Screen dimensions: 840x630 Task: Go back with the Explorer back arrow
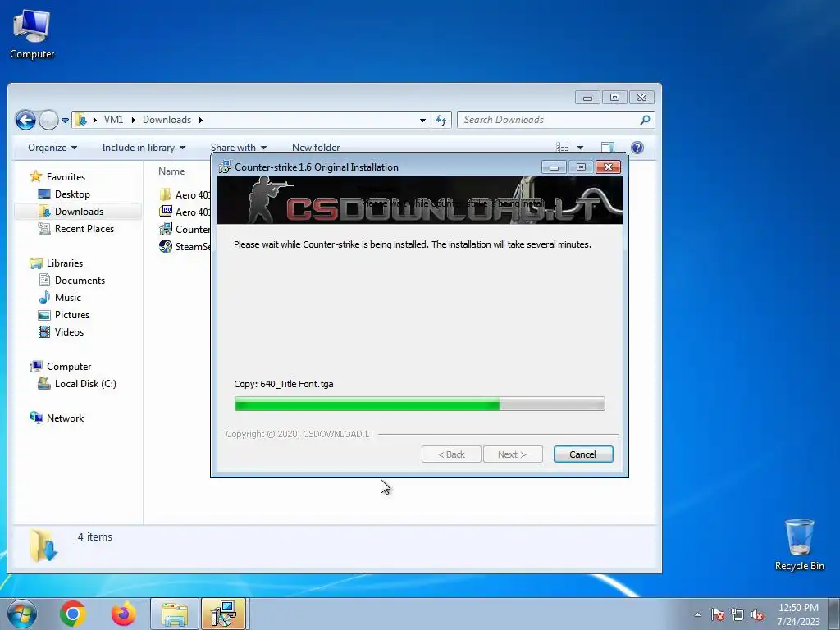click(x=25, y=120)
